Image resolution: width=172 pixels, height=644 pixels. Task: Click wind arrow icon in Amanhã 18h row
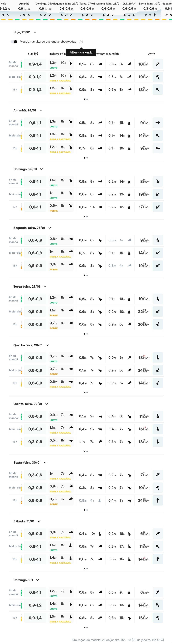[158, 148]
